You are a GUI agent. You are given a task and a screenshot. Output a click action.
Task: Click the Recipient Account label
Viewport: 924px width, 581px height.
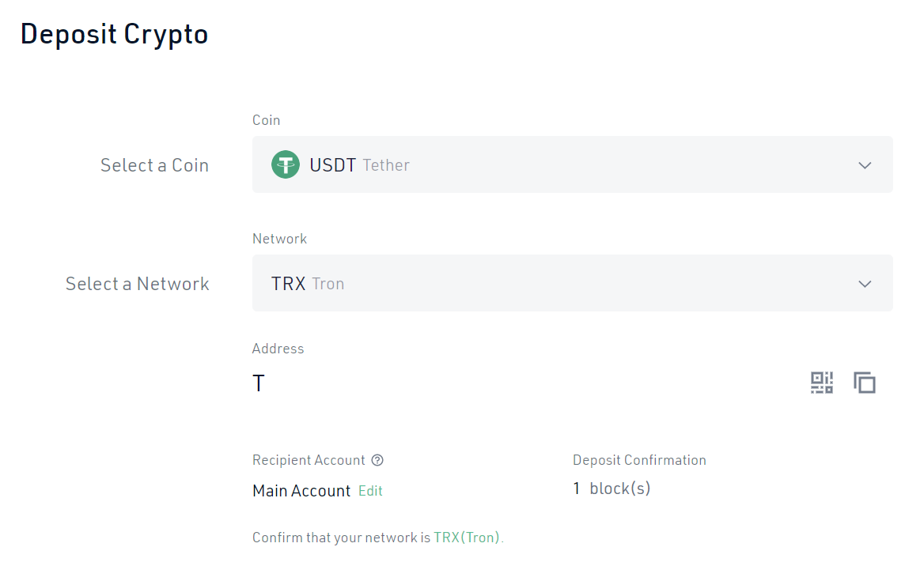pos(309,460)
